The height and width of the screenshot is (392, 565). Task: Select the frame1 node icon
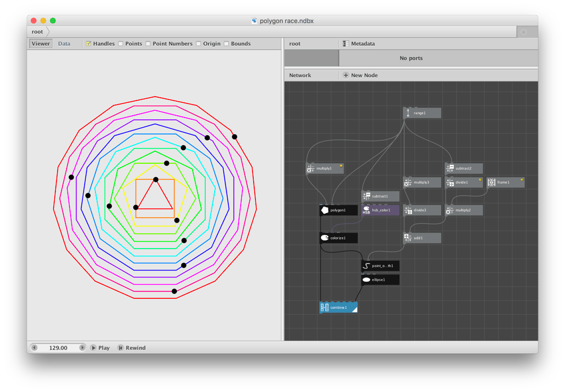coord(492,182)
